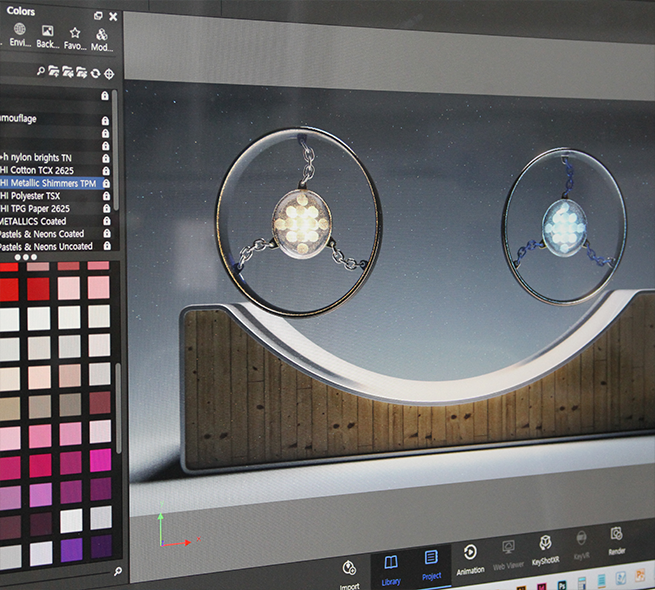Switch to the Models library tab
Viewport: 655px width, 590px height.
(x=102, y=41)
